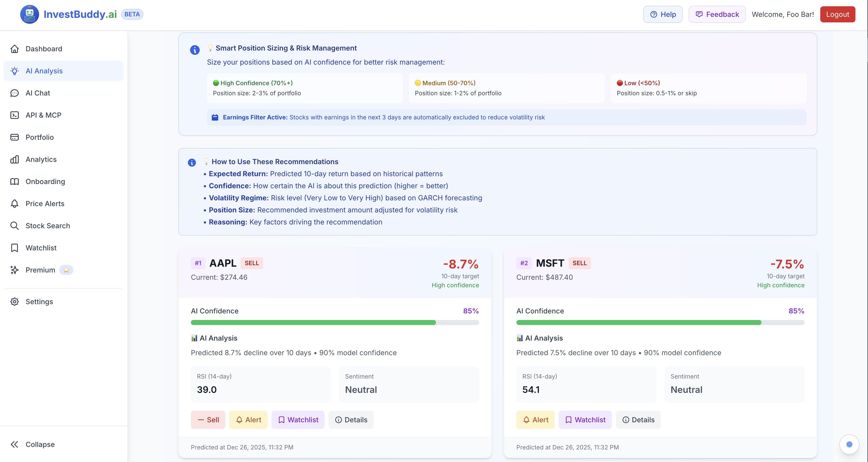Screen dimensions: 868x462
Task: Click the Stock Search magnifier icon
Action: click(15, 226)
